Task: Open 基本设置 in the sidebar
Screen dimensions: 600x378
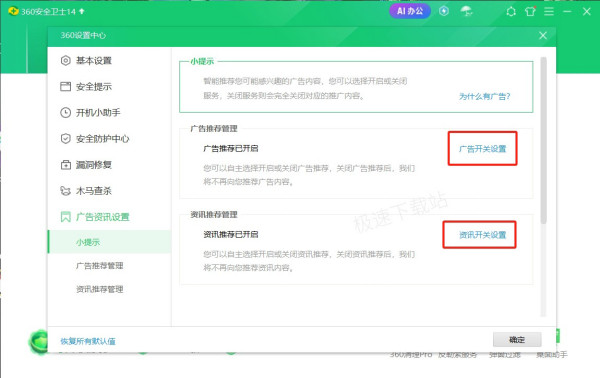Action: (94, 60)
